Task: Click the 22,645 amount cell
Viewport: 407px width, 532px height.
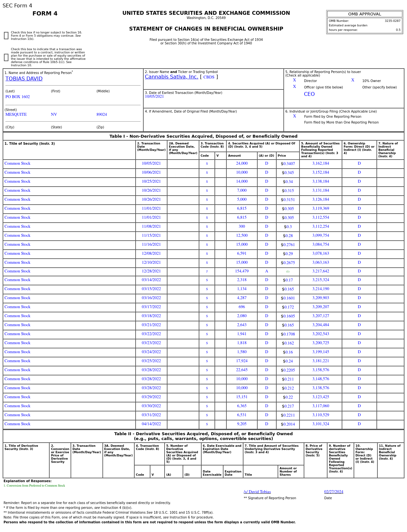Action: 242,370
